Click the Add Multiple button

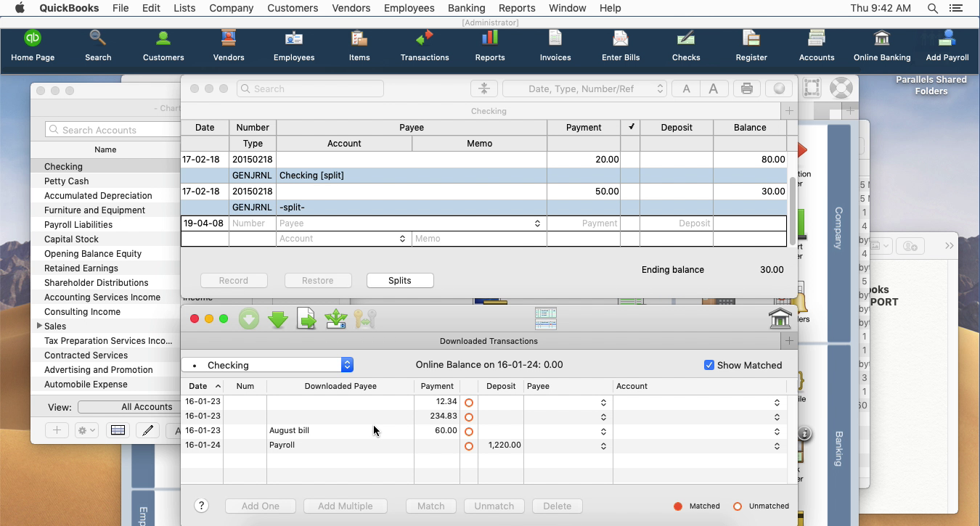(346, 506)
